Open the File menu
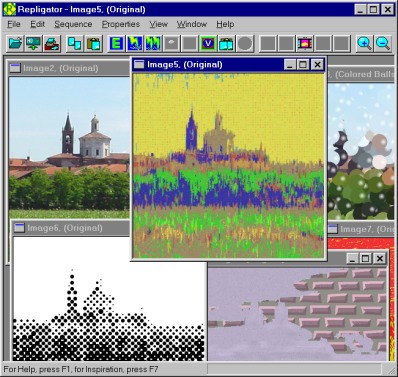Image resolution: width=398 pixels, height=377 pixels. (x=14, y=24)
